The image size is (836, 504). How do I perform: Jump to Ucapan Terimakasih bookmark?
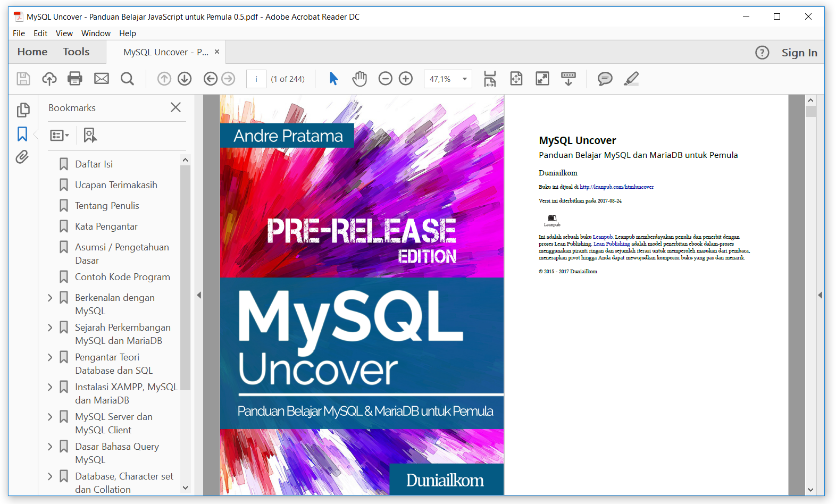(x=116, y=185)
